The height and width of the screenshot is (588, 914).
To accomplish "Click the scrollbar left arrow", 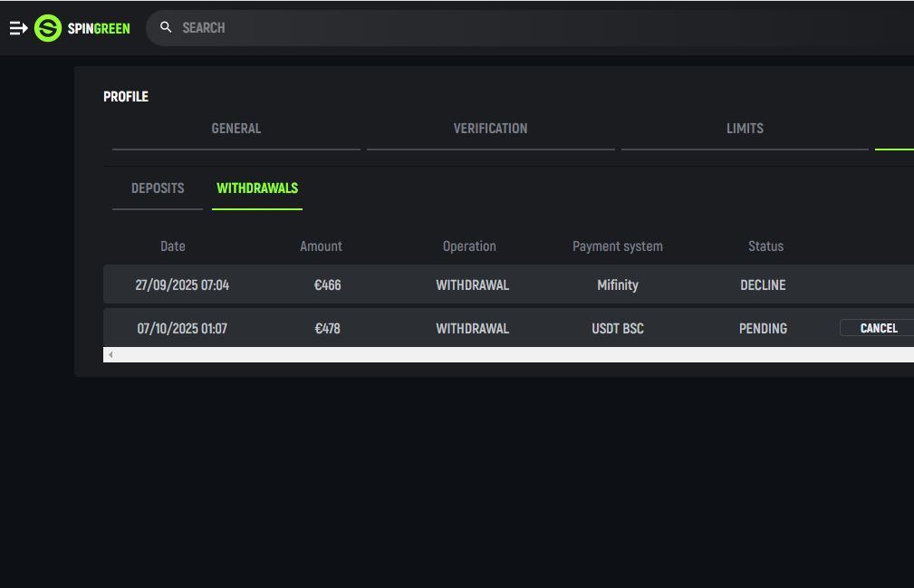I will [111, 355].
